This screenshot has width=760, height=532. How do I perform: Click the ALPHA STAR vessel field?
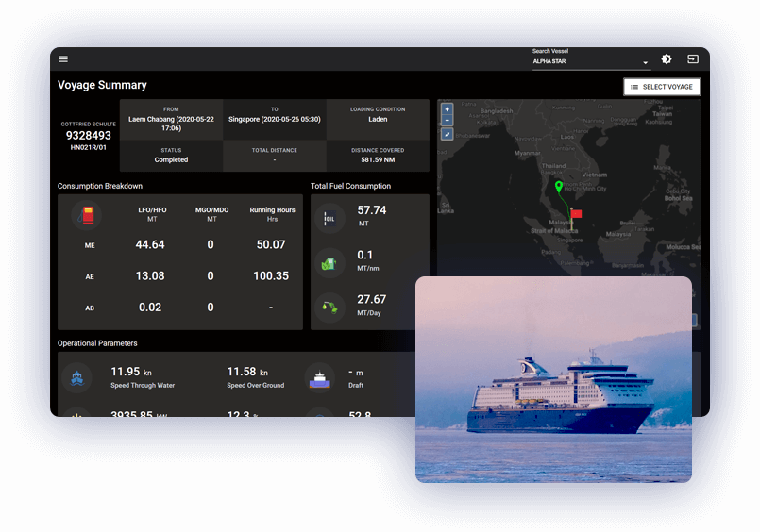[x=590, y=61]
